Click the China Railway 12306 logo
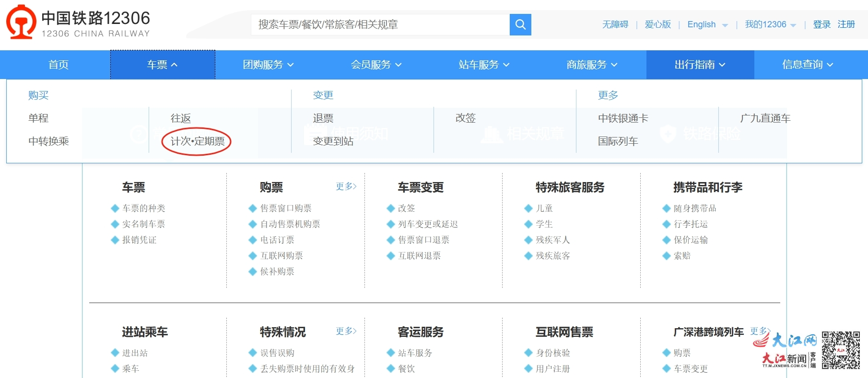 [x=78, y=23]
